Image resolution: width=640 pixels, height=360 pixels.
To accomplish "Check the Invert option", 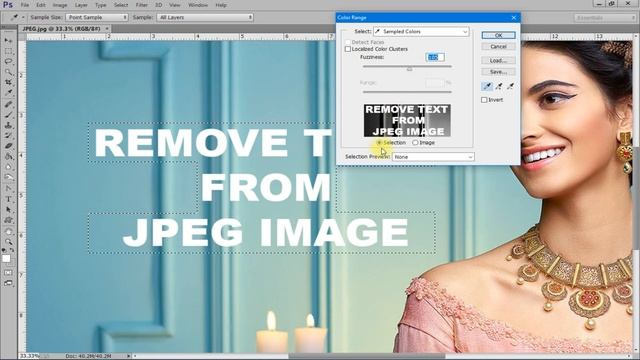I will pos(484,100).
